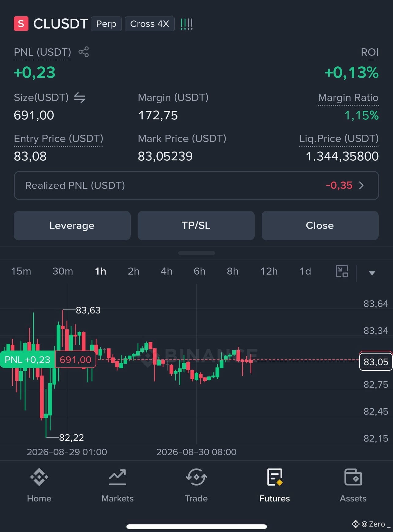Tap the Realized PNL value -0,35
The width and height of the screenshot is (393, 532).
(339, 185)
